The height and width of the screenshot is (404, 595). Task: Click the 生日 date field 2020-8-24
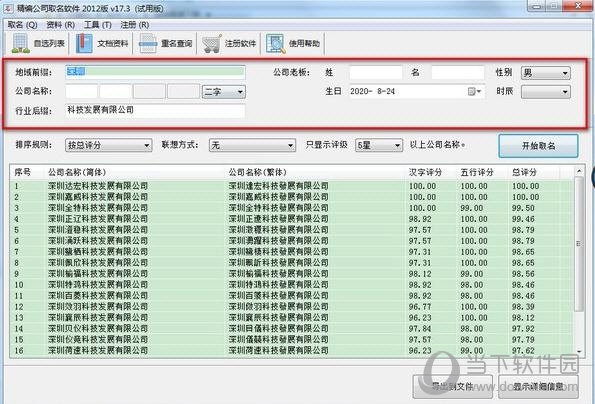point(417,91)
